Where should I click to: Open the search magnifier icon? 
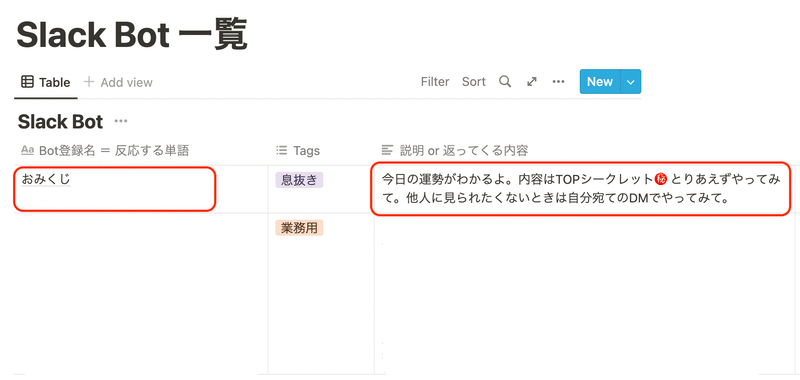pos(505,82)
